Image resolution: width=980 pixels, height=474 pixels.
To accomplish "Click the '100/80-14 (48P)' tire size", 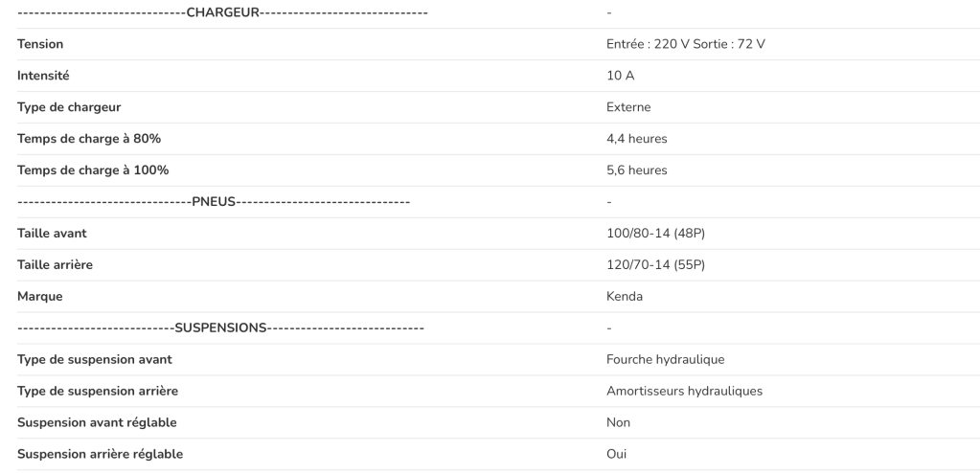I will coord(655,234).
